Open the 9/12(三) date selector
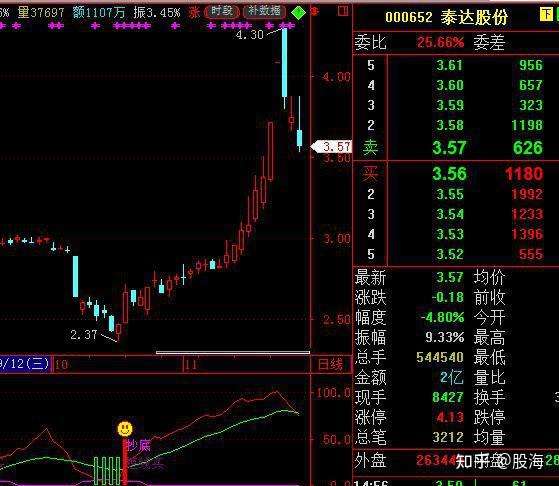Screen dimensions: 559x486 pyautogui.click(x=26, y=364)
